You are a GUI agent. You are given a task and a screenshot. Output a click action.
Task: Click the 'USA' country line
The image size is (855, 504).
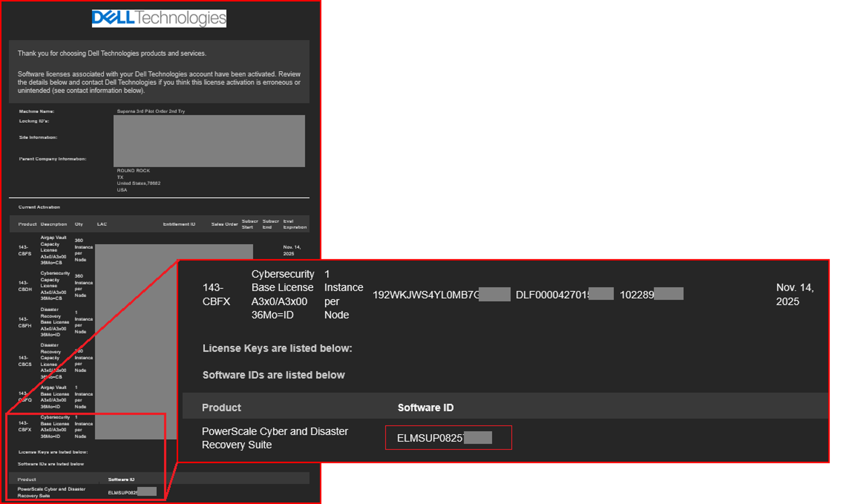point(122,190)
